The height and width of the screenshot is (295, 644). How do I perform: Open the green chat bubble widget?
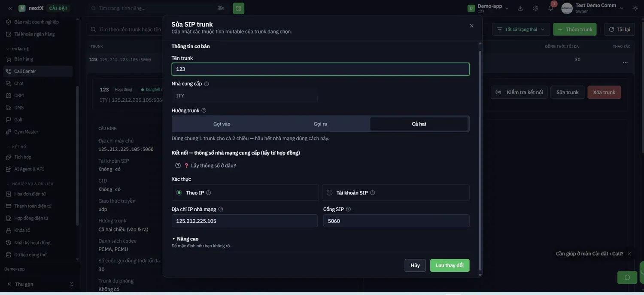(627, 277)
